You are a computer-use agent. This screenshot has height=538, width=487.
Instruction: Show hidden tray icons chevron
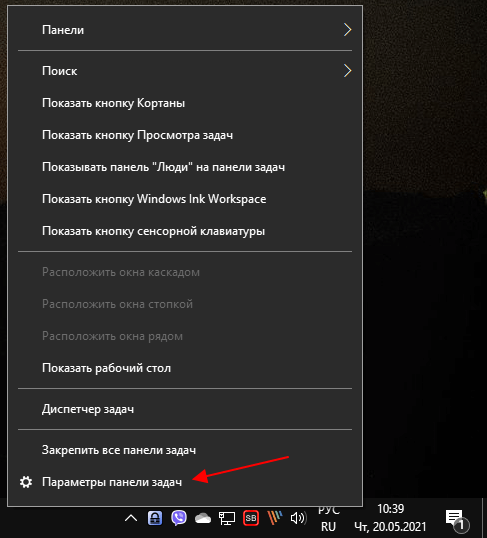[x=131, y=518]
